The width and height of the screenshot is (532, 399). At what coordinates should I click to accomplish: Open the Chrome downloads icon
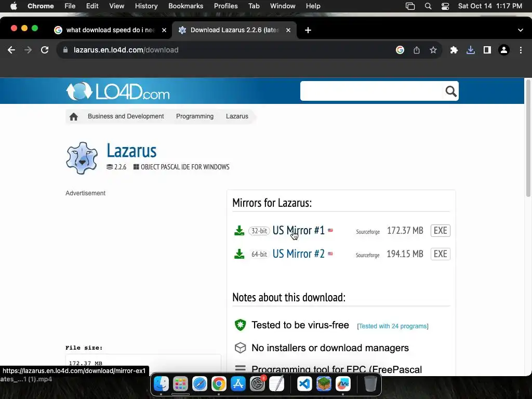point(470,50)
